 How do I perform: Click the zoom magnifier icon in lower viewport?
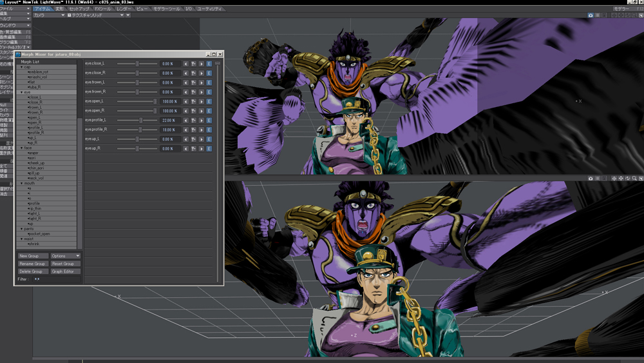pos(634,179)
